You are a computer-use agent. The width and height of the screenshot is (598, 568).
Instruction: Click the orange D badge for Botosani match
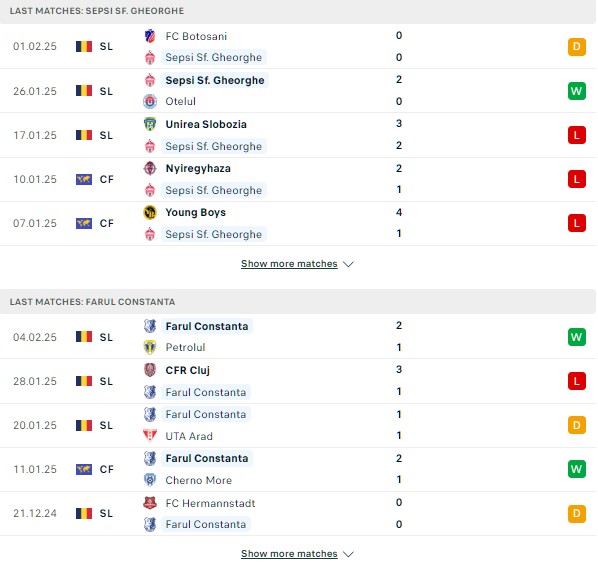(x=576, y=47)
